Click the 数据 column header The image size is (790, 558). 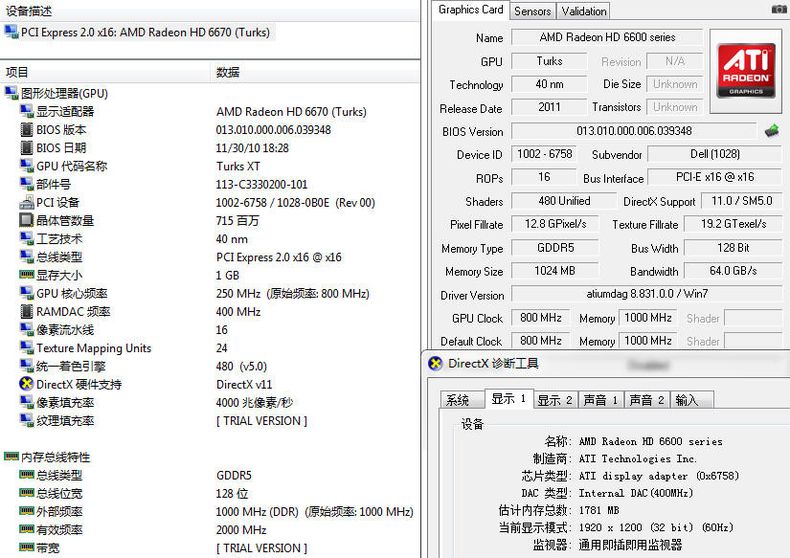[x=315, y=72]
